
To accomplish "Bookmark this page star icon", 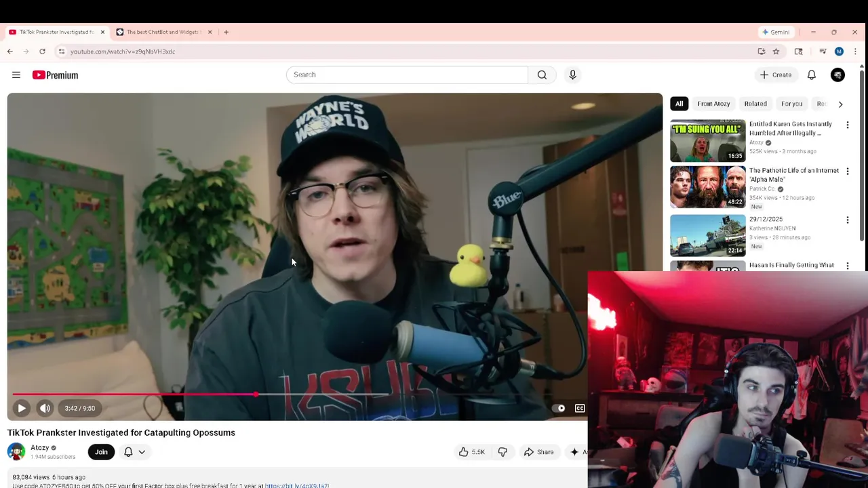I will point(776,52).
